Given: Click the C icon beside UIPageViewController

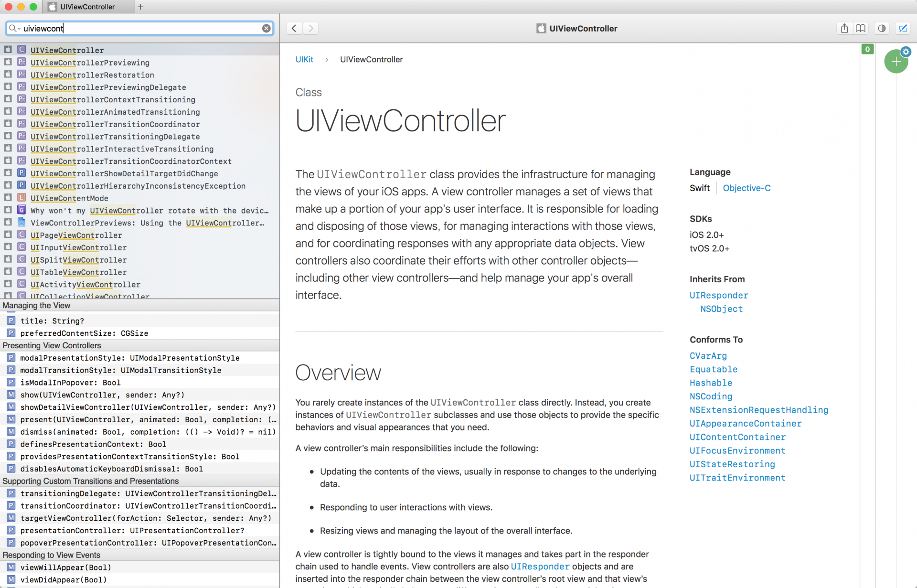Looking at the screenshot, I should (21, 235).
